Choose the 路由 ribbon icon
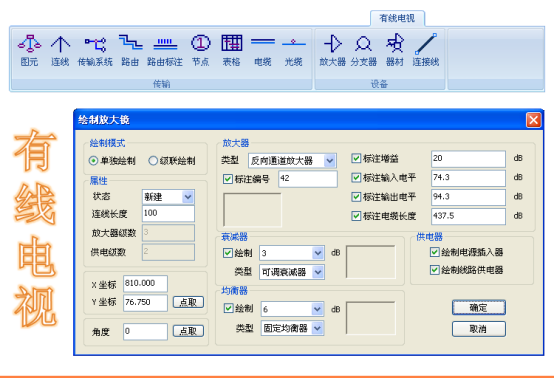The width and height of the screenshot is (554, 378). click(130, 51)
